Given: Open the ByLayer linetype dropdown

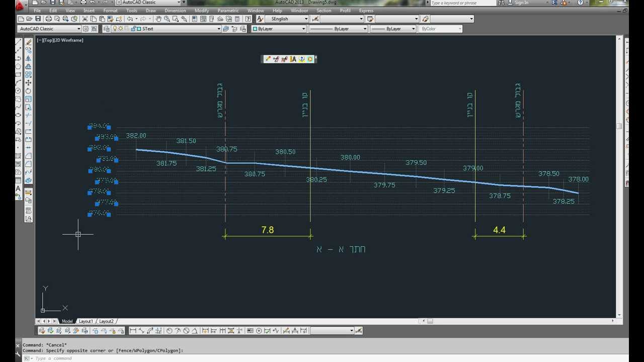Looking at the screenshot, I should point(338,29).
